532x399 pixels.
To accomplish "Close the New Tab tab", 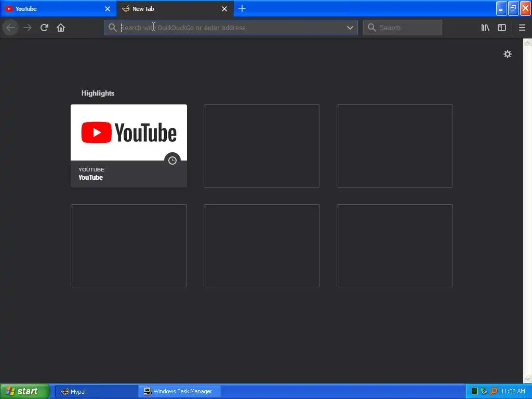I will (x=224, y=9).
